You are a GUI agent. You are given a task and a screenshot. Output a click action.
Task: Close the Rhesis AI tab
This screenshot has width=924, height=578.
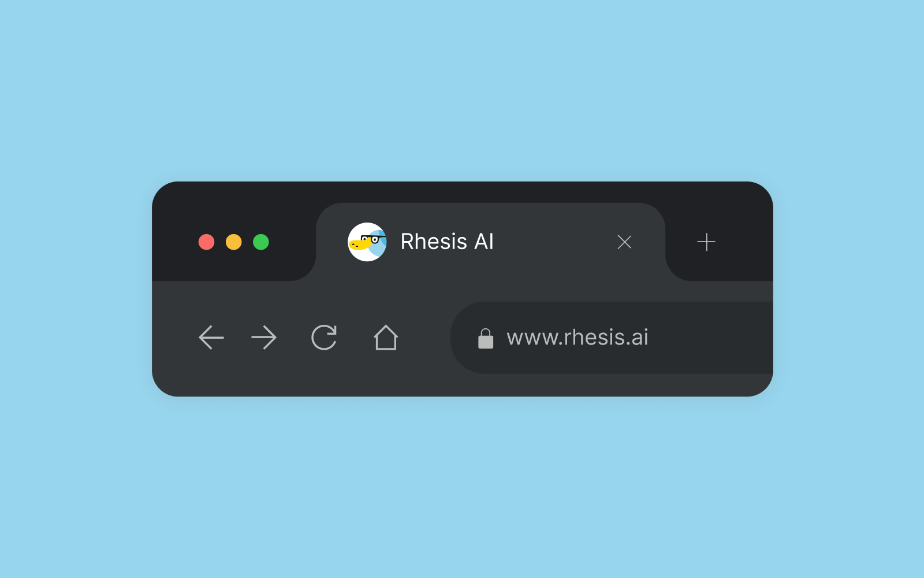point(624,242)
